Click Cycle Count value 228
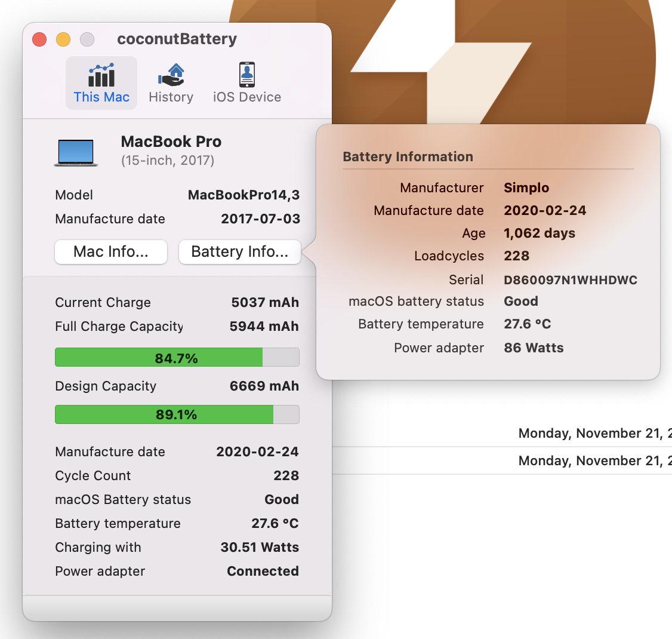The image size is (672, 639). (x=286, y=475)
